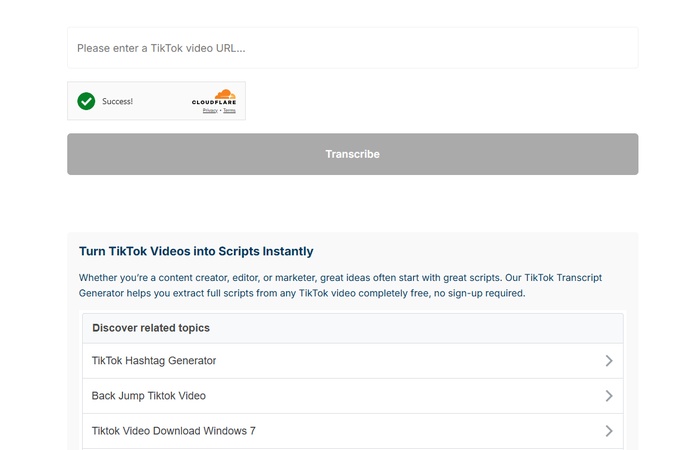The width and height of the screenshot is (695, 450).
Task: Click the green Success checkmark icon
Action: (86, 101)
